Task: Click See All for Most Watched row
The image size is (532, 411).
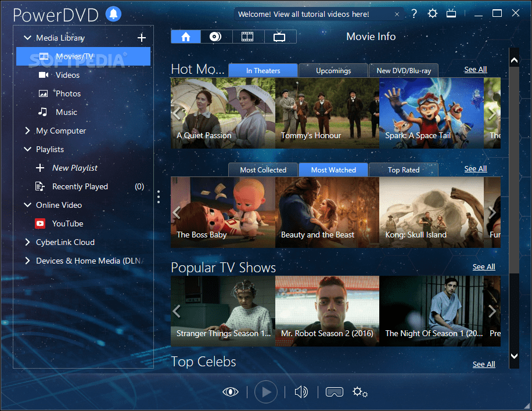Action: coord(475,169)
